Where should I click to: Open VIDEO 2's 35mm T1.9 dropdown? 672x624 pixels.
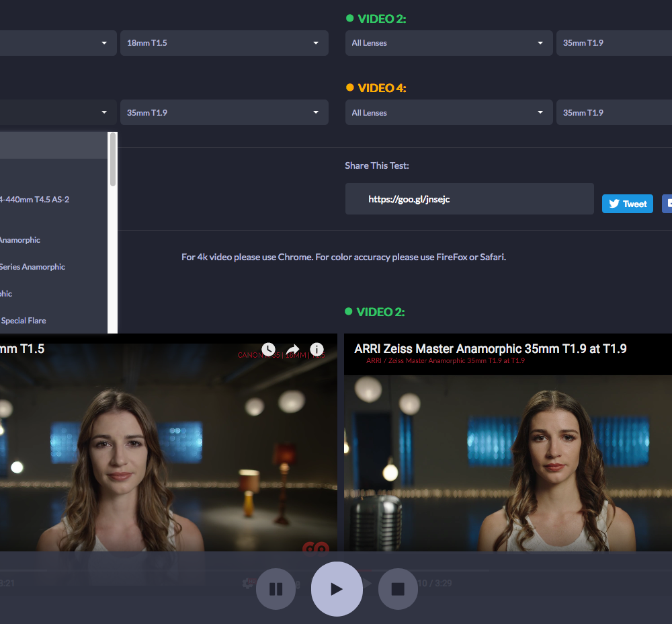coord(614,43)
